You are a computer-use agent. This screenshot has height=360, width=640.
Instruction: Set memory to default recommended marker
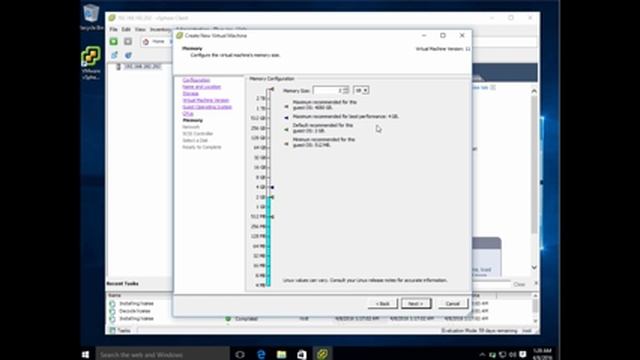click(286, 130)
